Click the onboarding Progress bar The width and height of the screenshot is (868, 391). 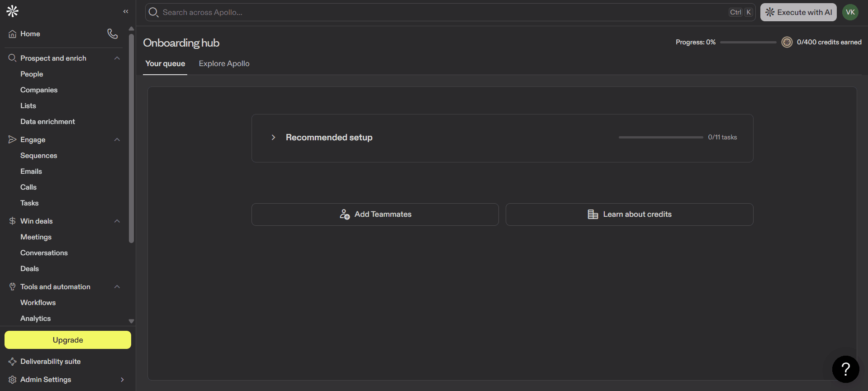tap(748, 42)
